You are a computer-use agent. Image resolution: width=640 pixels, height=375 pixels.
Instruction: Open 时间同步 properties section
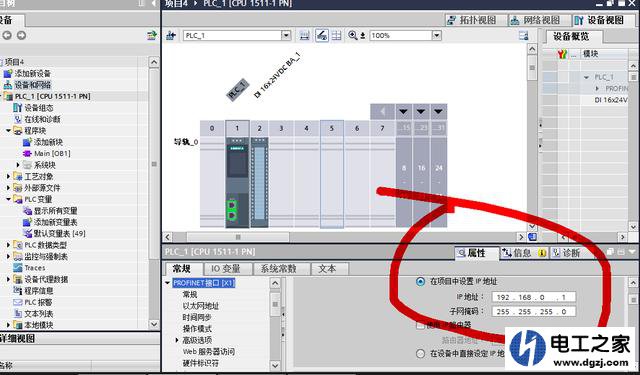coord(197,317)
